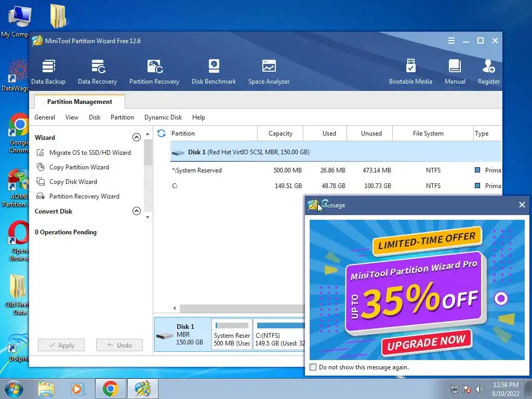Image resolution: width=532 pixels, height=399 pixels.
Task: Open the DataWagon desktop shortcut
Action: click(15, 75)
